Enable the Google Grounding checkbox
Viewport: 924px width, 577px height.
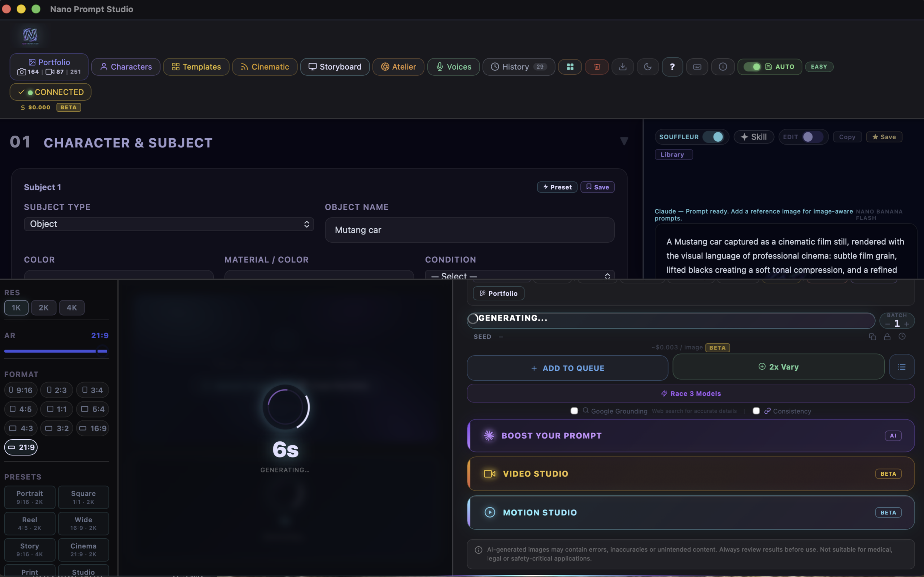[574, 411]
